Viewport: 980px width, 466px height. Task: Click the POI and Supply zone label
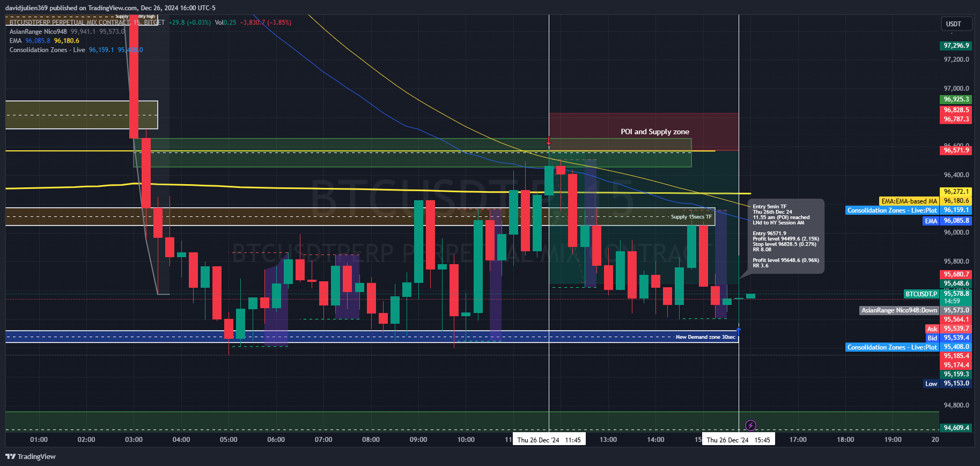click(655, 132)
